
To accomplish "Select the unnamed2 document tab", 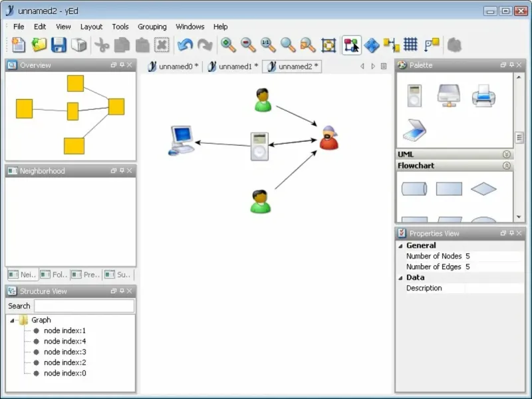I will coord(293,66).
